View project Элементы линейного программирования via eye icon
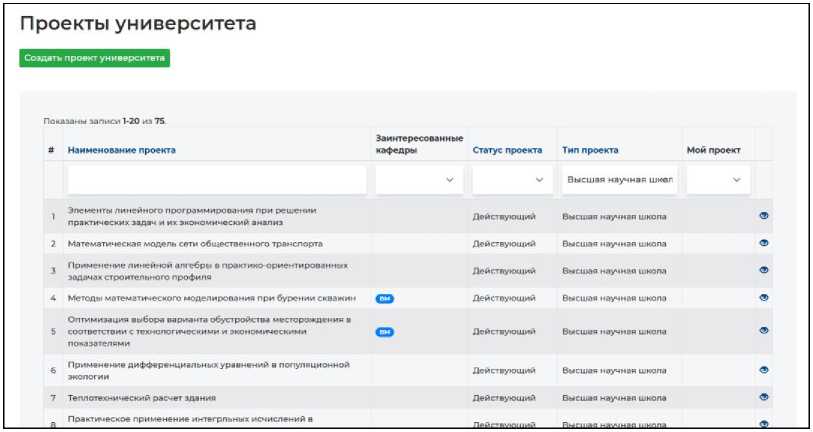Image resolution: width=813 pixels, height=432 pixels. point(763,216)
